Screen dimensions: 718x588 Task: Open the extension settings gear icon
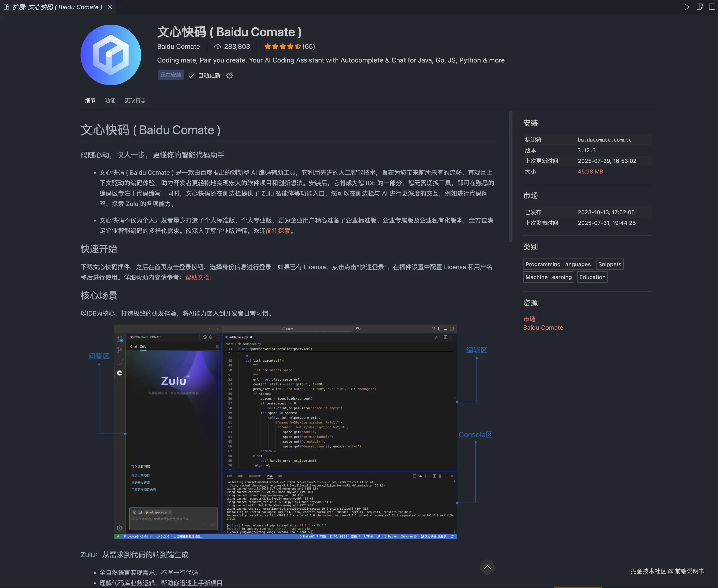(229, 75)
